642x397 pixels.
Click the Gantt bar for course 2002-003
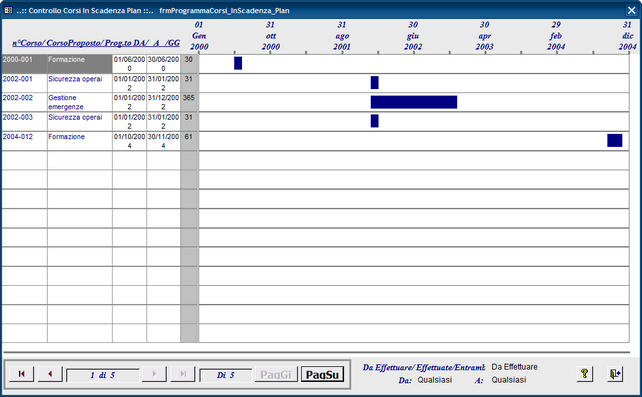[375, 121]
